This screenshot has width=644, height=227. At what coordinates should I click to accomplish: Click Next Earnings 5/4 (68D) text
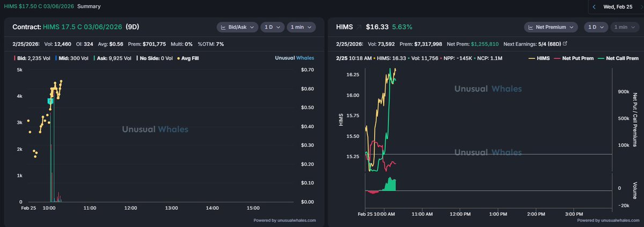click(531, 43)
